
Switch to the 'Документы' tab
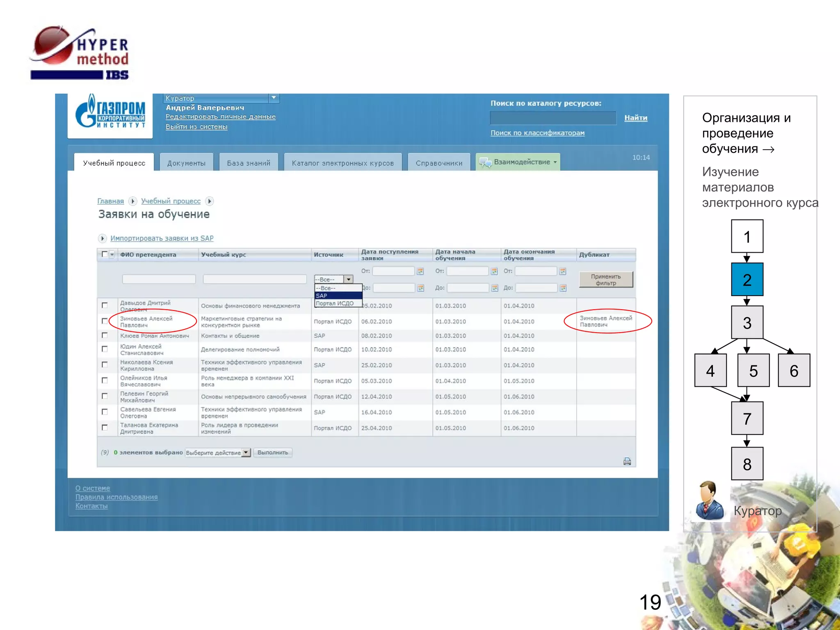coord(186,163)
